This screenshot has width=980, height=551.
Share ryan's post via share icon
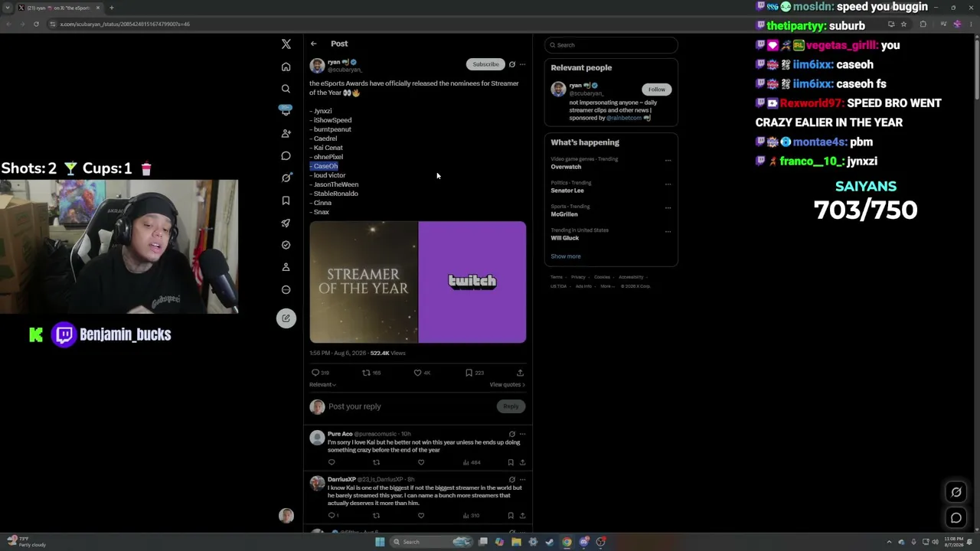point(520,373)
